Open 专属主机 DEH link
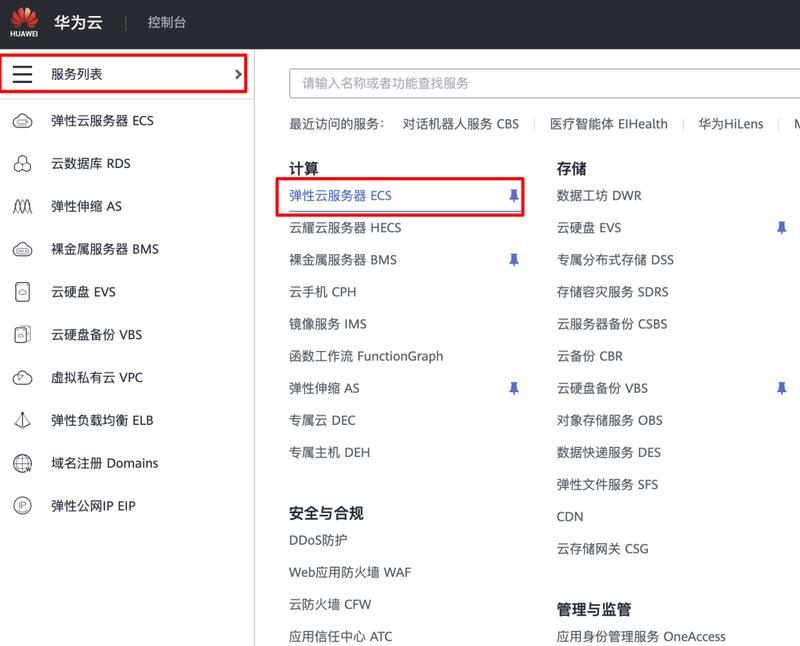The width and height of the screenshot is (800, 646). (x=330, y=453)
